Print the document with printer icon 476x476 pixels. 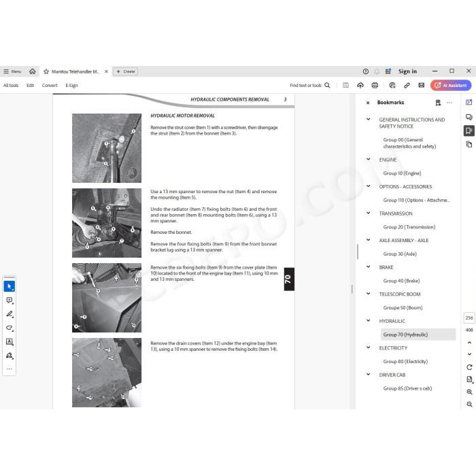375,85
